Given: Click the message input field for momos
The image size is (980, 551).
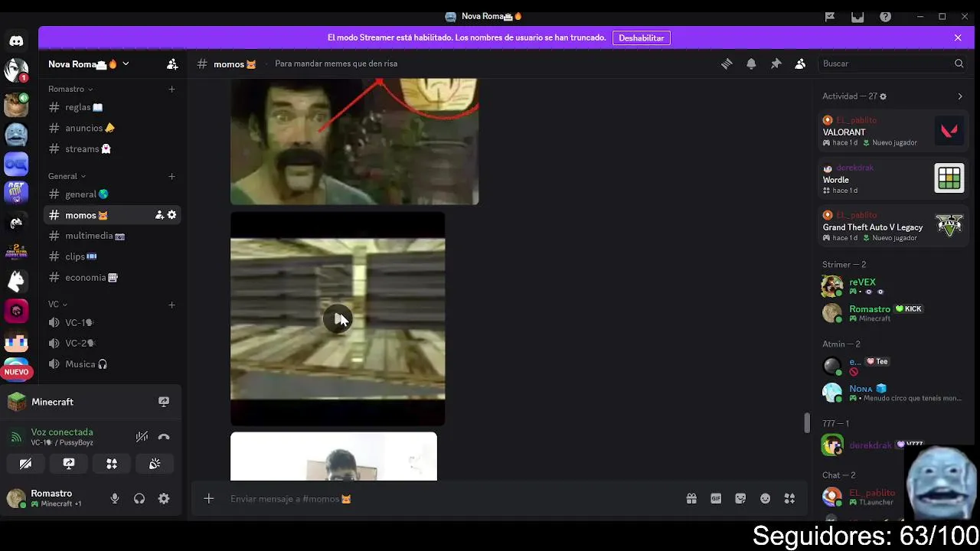Looking at the screenshot, I should click(452, 499).
